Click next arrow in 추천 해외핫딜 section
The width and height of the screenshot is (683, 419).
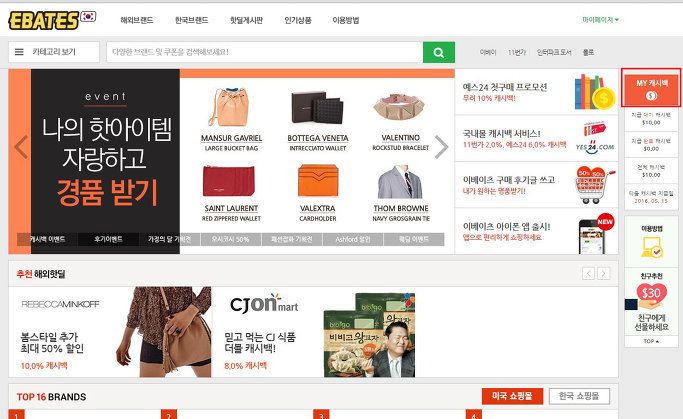click(x=603, y=273)
